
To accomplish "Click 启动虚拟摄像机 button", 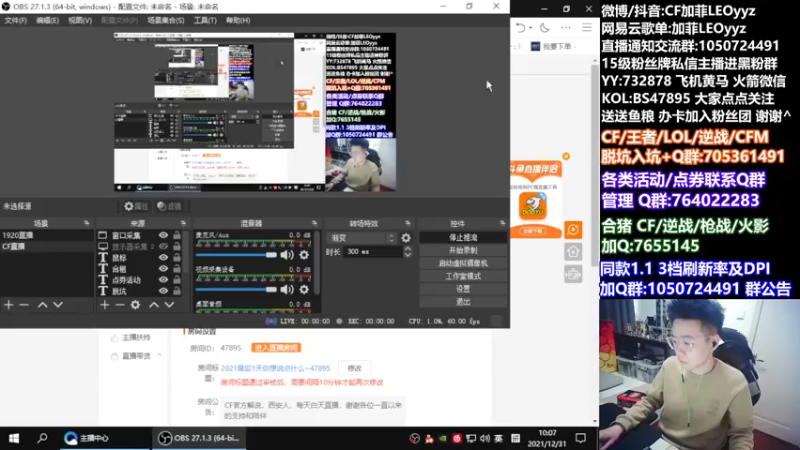I will pos(463,263).
